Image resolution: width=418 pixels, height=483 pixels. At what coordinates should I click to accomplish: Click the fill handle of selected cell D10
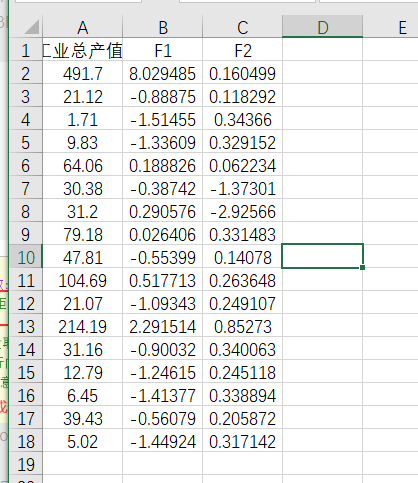click(x=362, y=267)
